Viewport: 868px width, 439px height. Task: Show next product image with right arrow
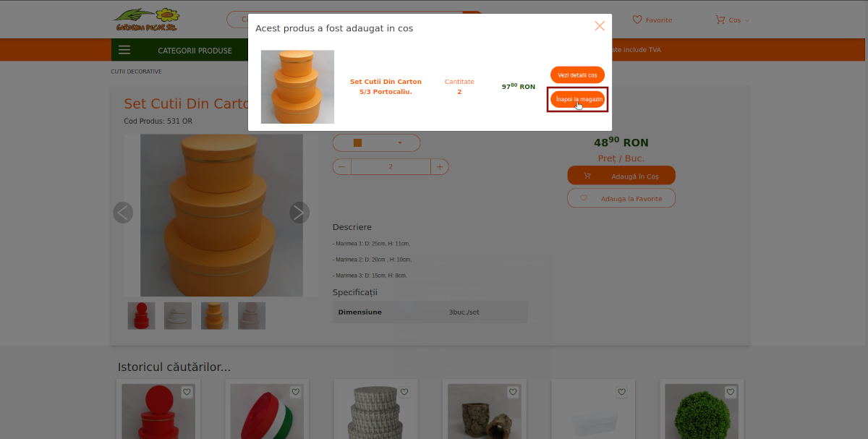[x=299, y=213]
